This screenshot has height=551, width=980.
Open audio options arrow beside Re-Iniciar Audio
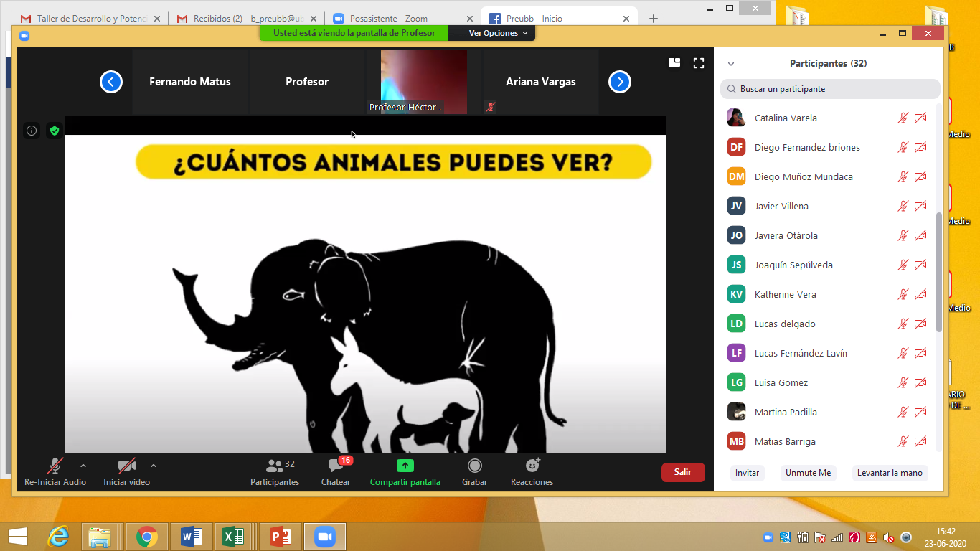click(83, 466)
